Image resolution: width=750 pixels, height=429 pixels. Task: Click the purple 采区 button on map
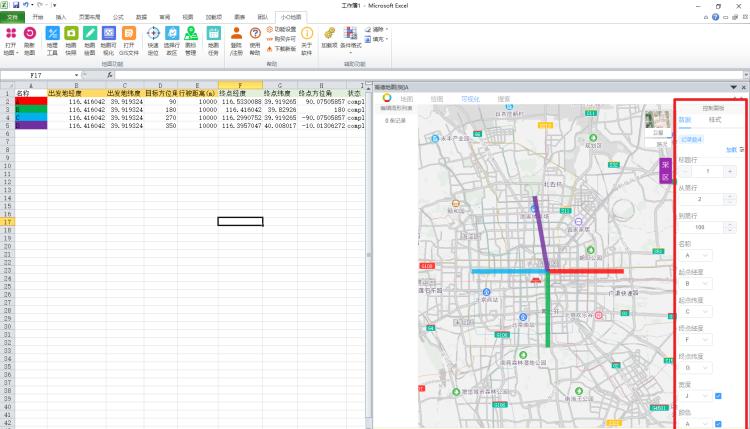coord(665,171)
